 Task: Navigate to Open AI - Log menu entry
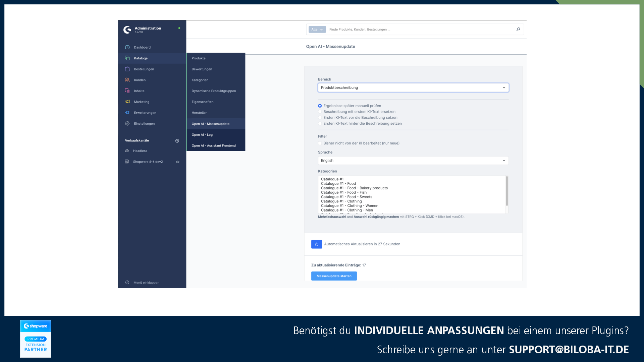(x=202, y=134)
